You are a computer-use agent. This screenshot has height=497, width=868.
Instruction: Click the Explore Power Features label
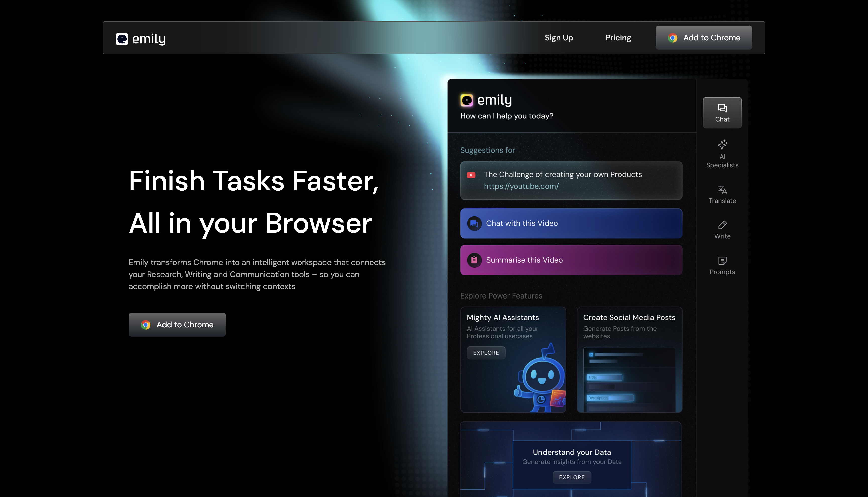point(501,296)
